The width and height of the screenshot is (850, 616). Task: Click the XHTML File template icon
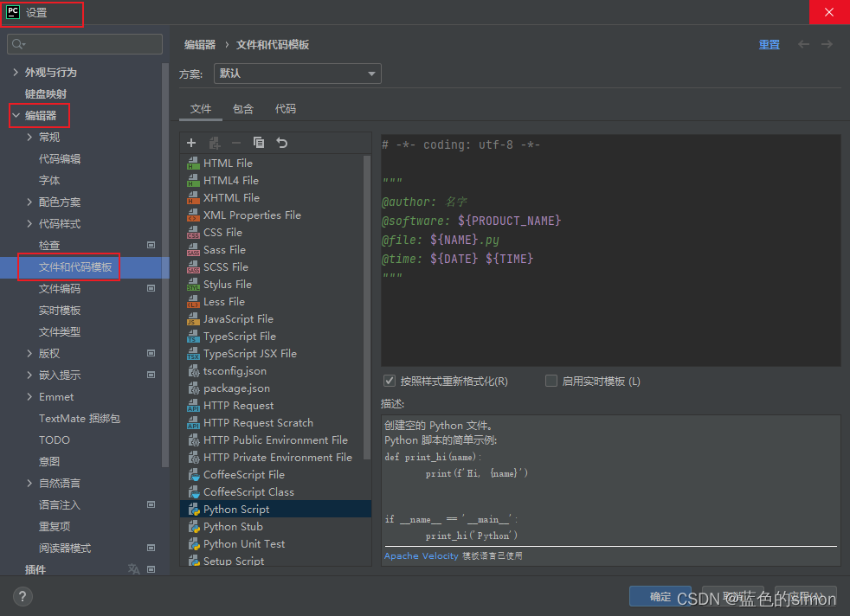(x=194, y=198)
